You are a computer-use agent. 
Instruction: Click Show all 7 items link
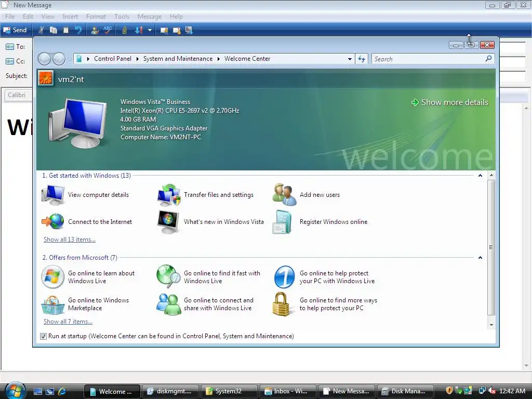68,321
